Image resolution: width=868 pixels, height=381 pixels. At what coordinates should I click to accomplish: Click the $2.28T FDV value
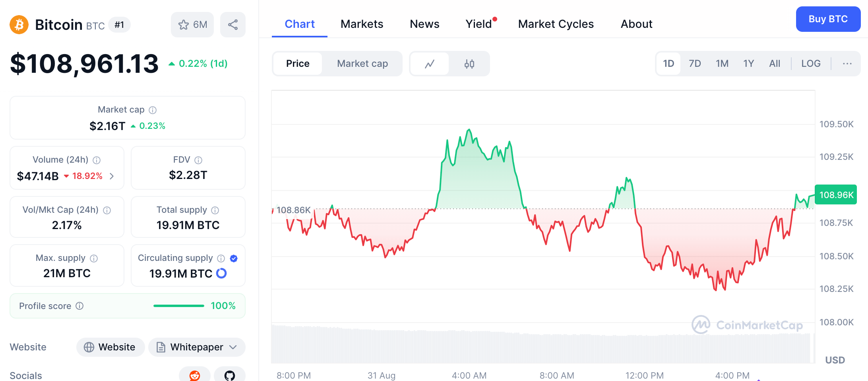[188, 175]
